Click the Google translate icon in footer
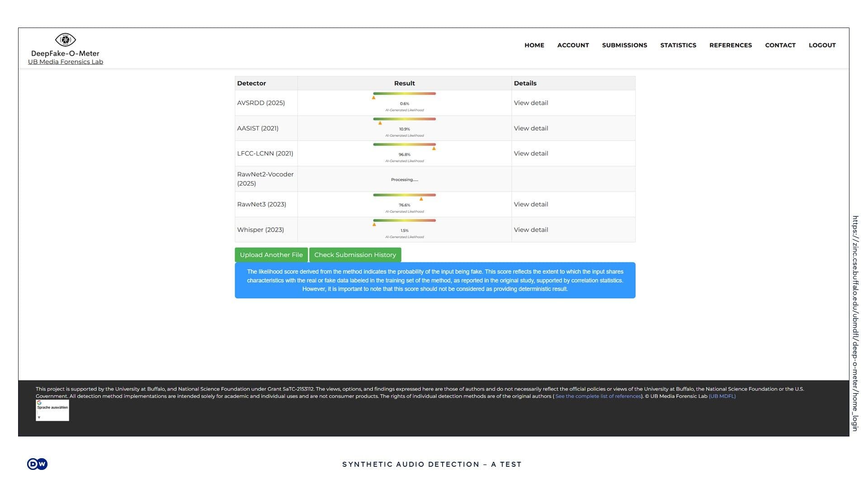This screenshot has width=868, height=488. point(39,403)
